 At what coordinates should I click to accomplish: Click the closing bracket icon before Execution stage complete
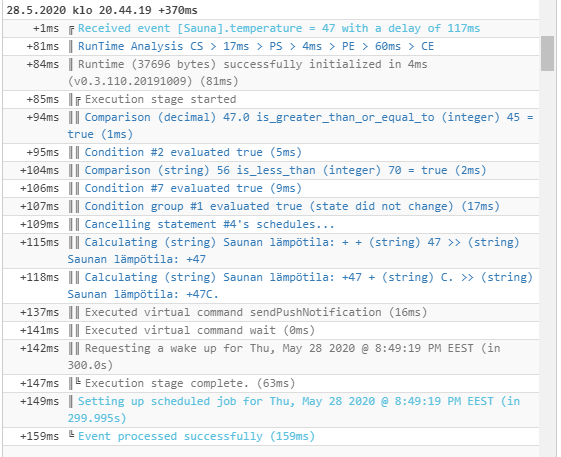coord(78,382)
